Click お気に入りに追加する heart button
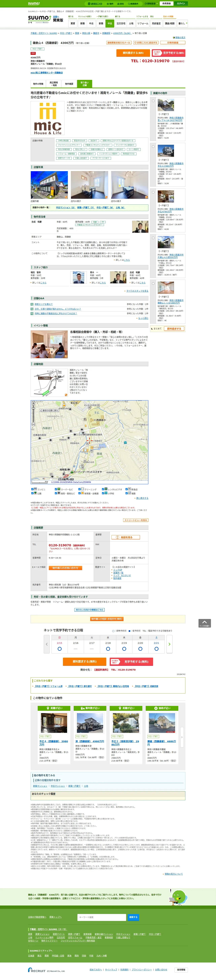This screenshot has width=216, height=980. click(146, 43)
